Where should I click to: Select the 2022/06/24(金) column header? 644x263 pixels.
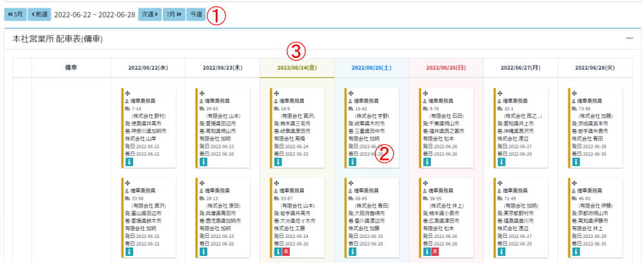pyautogui.click(x=297, y=66)
